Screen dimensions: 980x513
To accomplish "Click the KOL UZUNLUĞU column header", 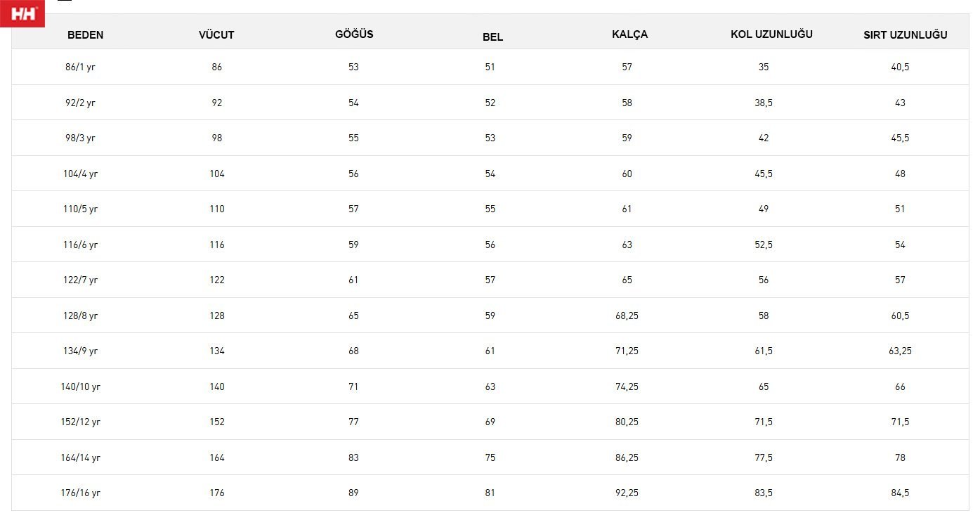I will coord(771,34).
